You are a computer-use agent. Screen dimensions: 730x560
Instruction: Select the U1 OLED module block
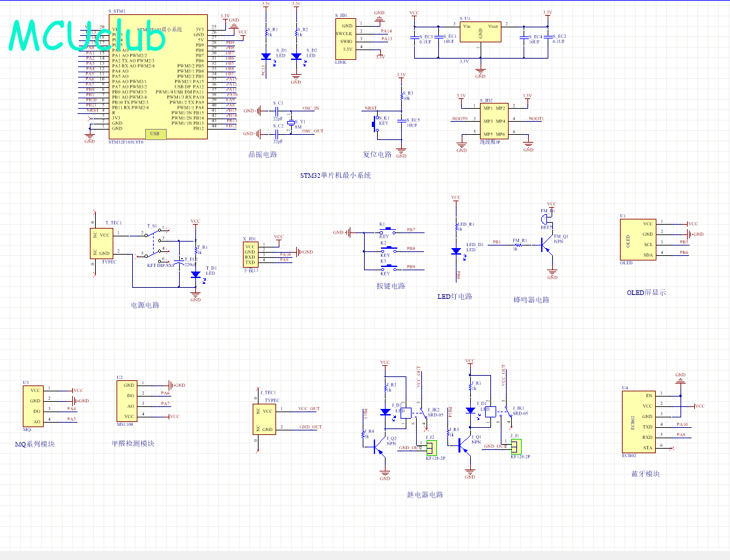(x=638, y=240)
